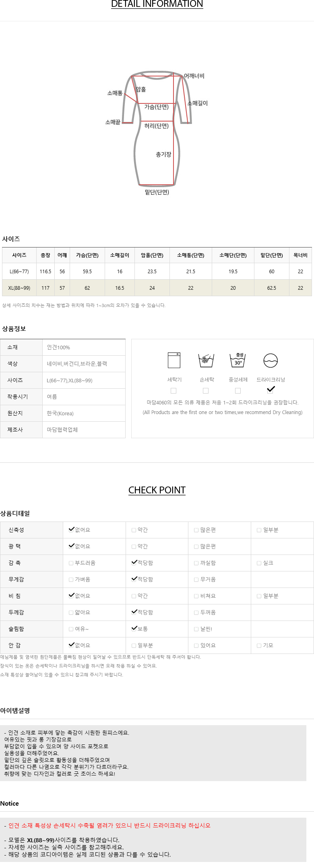Click the L(66~77) size row label
This screenshot has height=868, width=314.
[19, 272]
